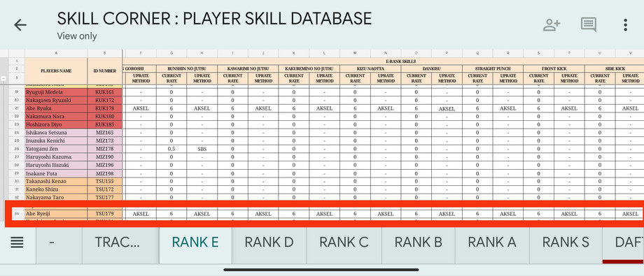The height and width of the screenshot is (276, 644).
Task: Collapse the row group minus toggle
Action: point(3,78)
